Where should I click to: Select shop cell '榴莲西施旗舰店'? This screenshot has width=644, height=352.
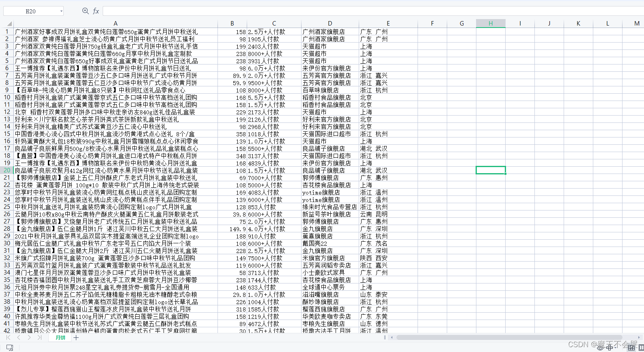pos(330,309)
